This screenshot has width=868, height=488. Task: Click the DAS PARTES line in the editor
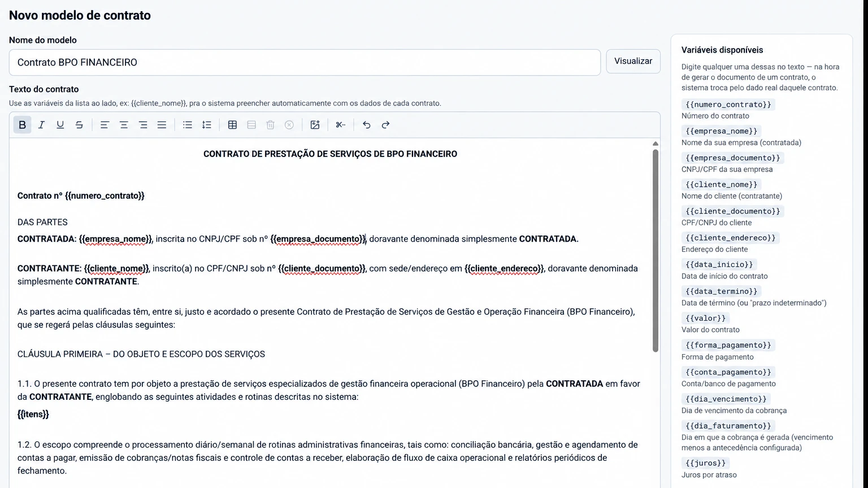click(42, 222)
